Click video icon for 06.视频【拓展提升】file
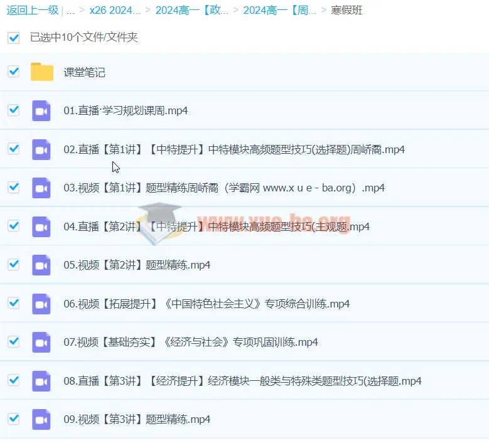The height and width of the screenshot is (448, 489). (41, 304)
